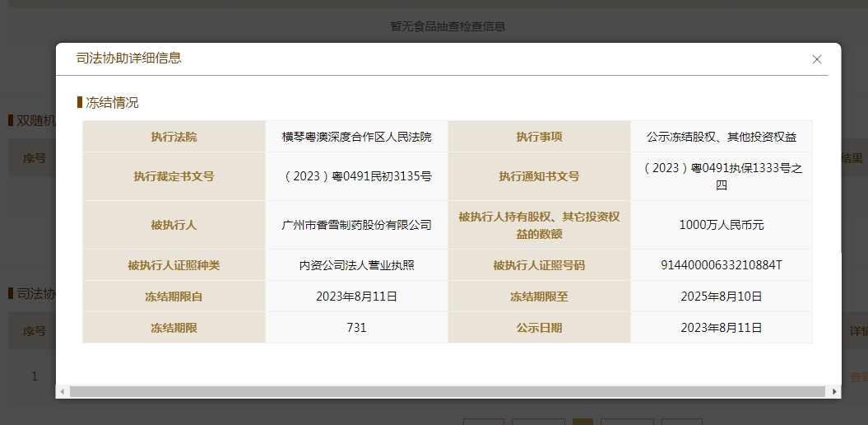Viewport: 868px width, 425px height.
Task: Select the 执行事项 label cell
Action: pyautogui.click(x=539, y=137)
